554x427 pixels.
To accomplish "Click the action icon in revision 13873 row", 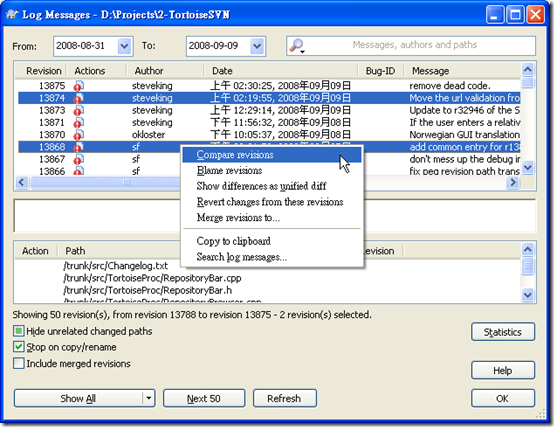I will point(78,111).
